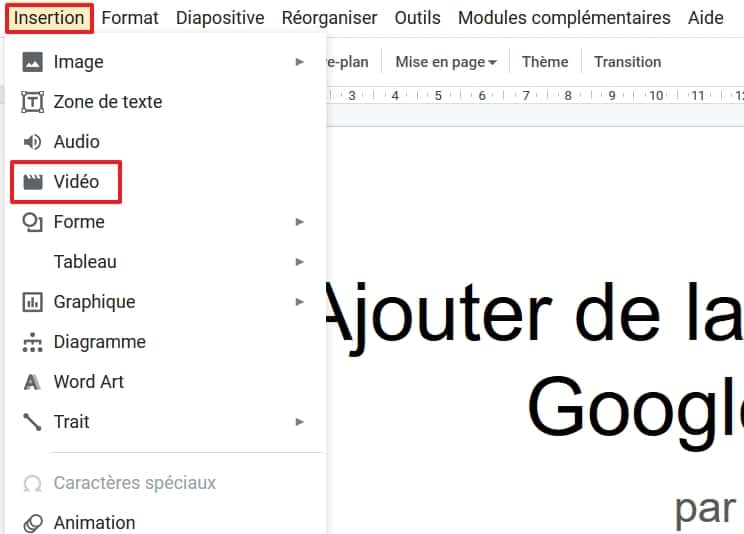Open the Aide menu
The width and height of the screenshot is (744, 534).
(706, 18)
